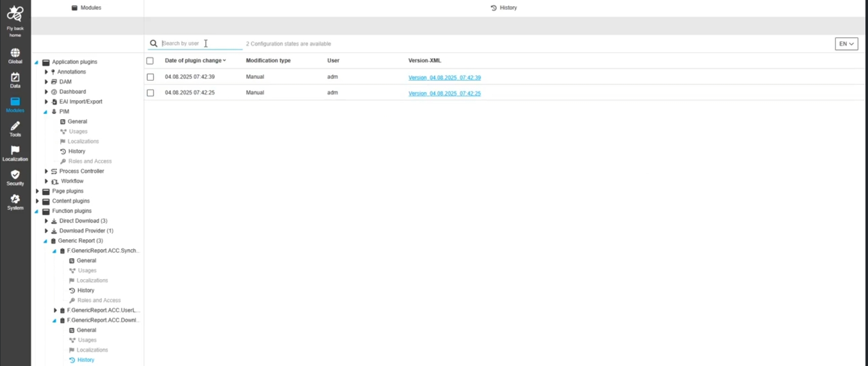Open the Security sidebar section
This screenshot has height=366, width=868.
[15, 178]
